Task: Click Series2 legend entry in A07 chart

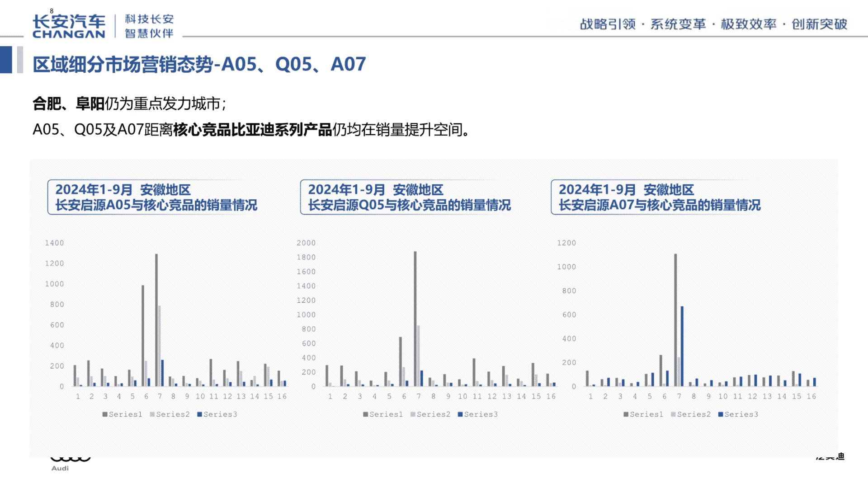Action: tap(691, 414)
